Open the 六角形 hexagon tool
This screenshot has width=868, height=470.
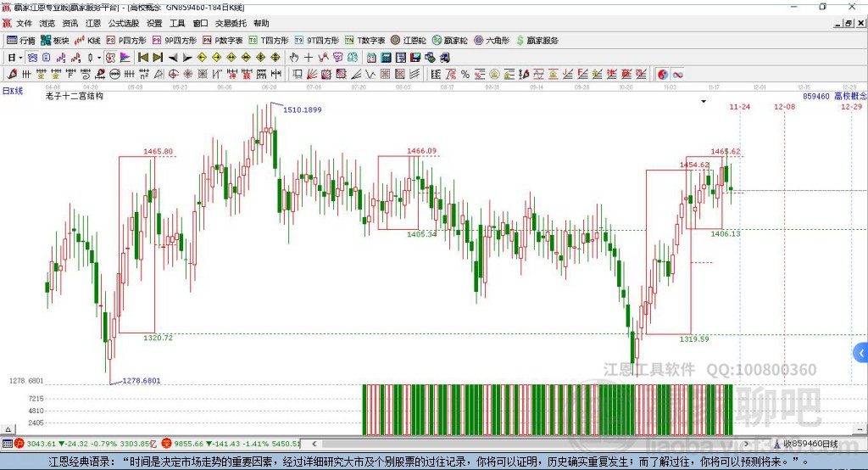point(492,41)
